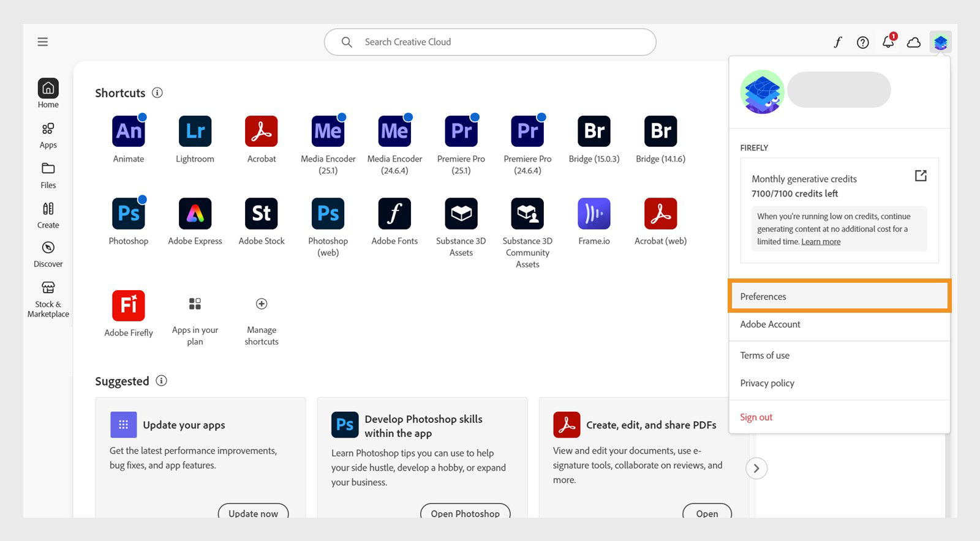Image resolution: width=980 pixels, height=541 pixels.
Task: Open Create in sidebar
Action: tap(48, 215)
